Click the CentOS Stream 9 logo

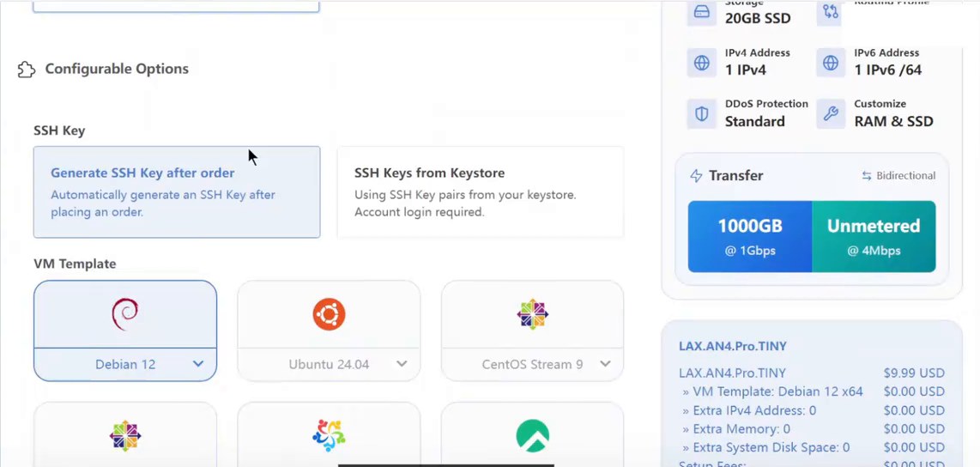[x=533, y=314]
